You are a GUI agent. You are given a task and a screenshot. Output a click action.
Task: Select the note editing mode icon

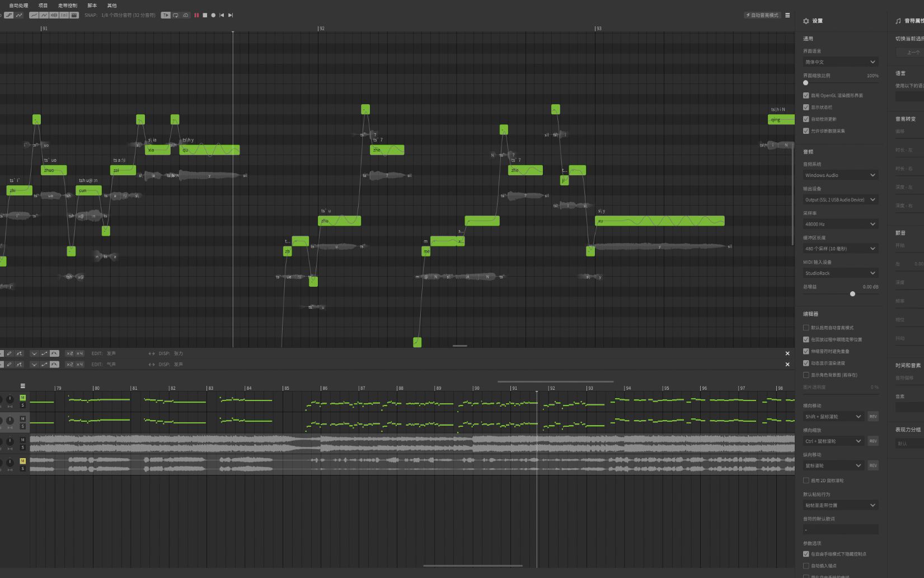9,15
